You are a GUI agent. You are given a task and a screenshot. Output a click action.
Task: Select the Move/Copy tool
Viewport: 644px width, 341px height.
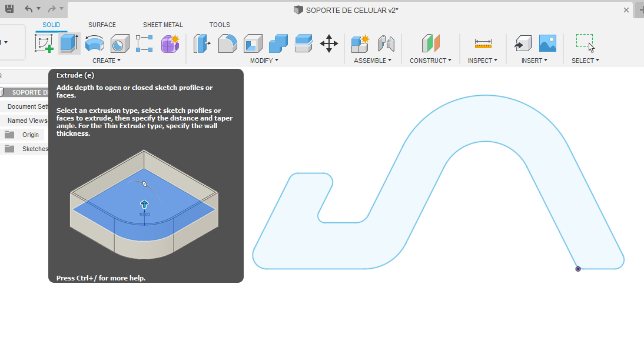329,43
